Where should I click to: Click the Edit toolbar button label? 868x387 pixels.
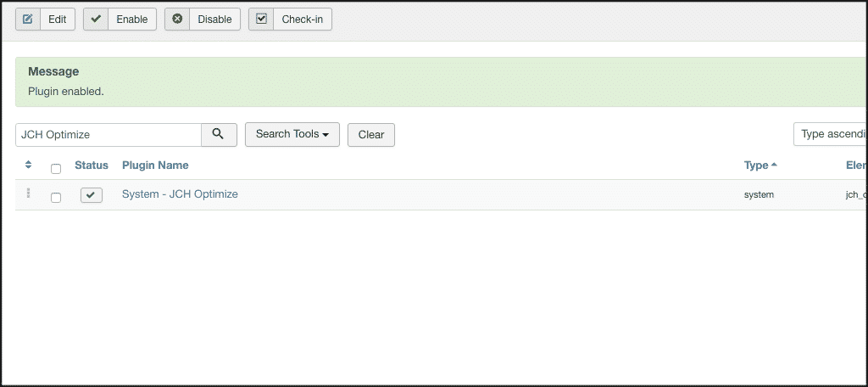(57, 20)
